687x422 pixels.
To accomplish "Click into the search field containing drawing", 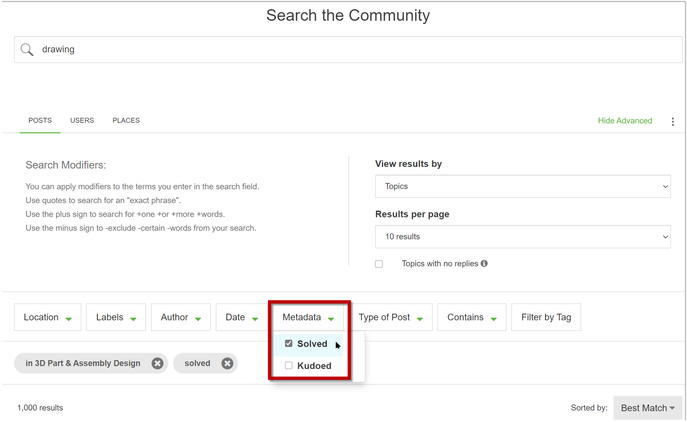I will pos(350,50).
